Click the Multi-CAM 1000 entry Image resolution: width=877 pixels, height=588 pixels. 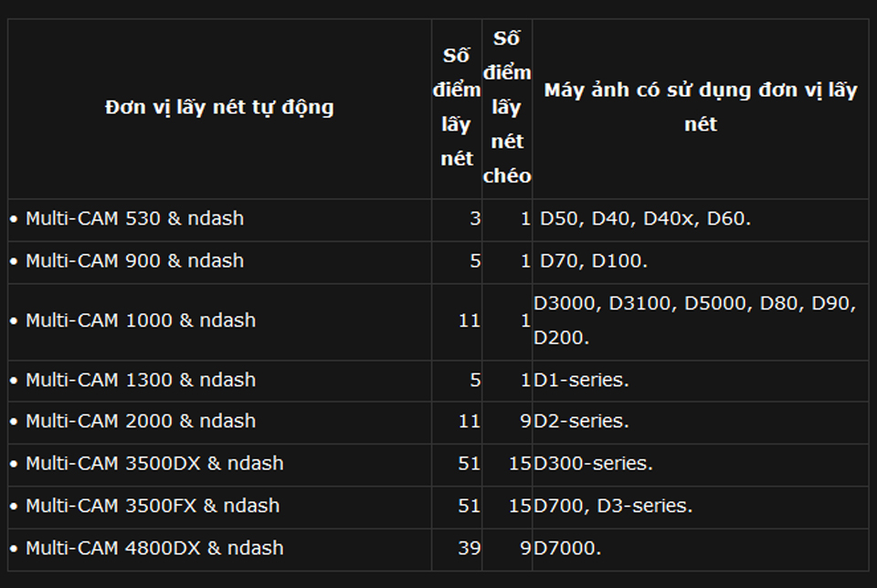pyautogui.click(x=140, y=320)
